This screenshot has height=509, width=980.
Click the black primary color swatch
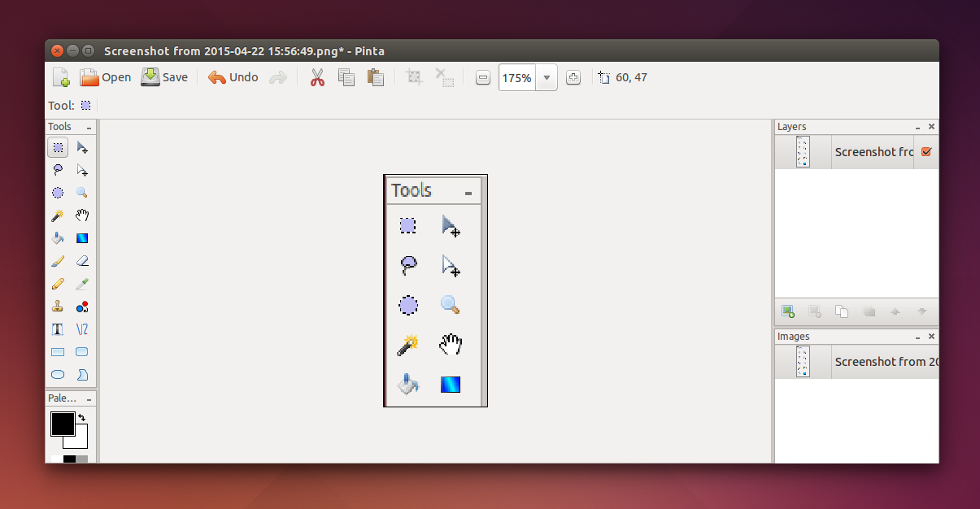tap(62, 424)
